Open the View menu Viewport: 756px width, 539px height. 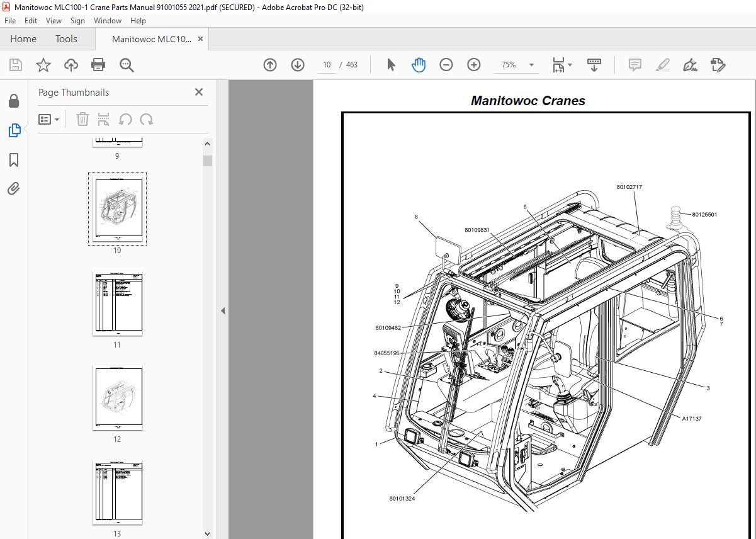pyautogui.click(x=54, y=21)
